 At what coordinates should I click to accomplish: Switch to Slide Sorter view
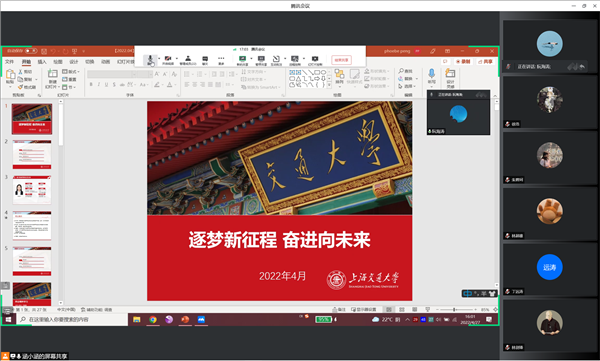402,309
